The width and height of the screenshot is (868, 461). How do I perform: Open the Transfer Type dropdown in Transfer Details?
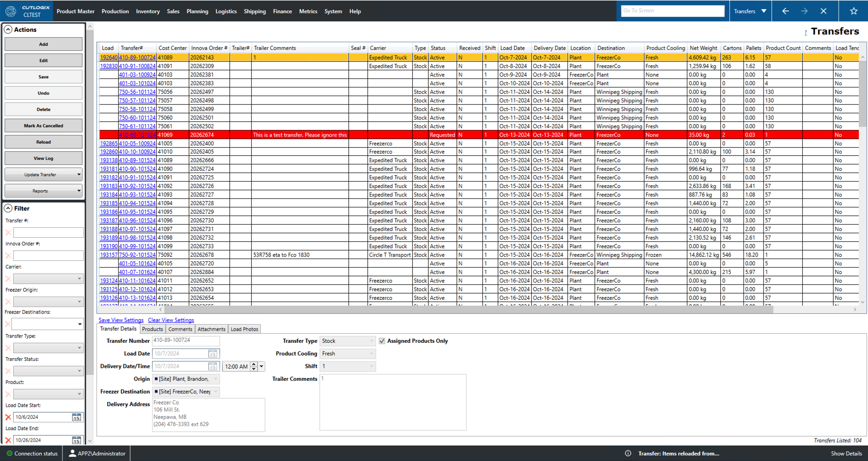[x=371, y=341]
